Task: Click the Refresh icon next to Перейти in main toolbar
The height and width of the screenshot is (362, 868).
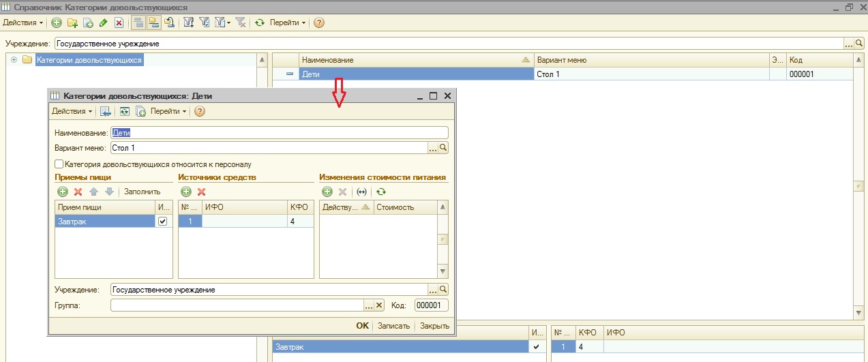Action: pyautogui.click(x=260, y=22)
